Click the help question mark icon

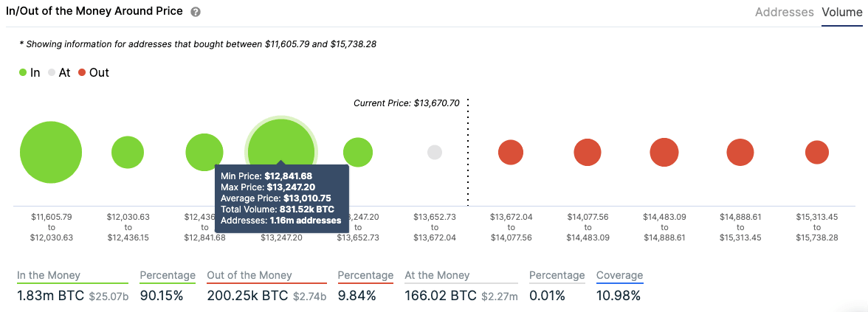196,13
